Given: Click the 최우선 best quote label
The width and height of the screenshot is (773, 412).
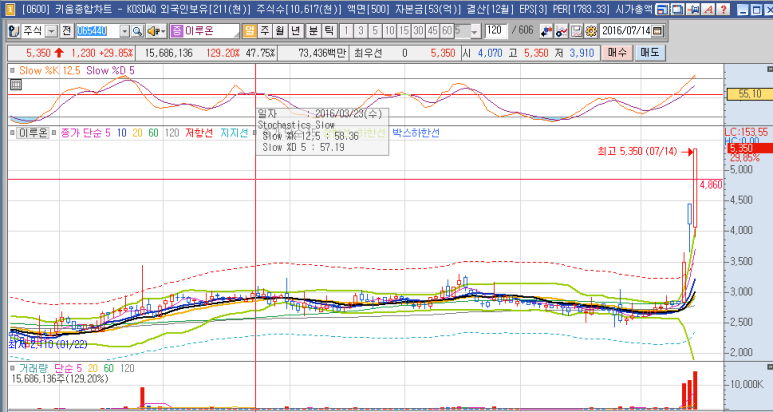Looking at the screenshot, I should (x=368, y=53).
